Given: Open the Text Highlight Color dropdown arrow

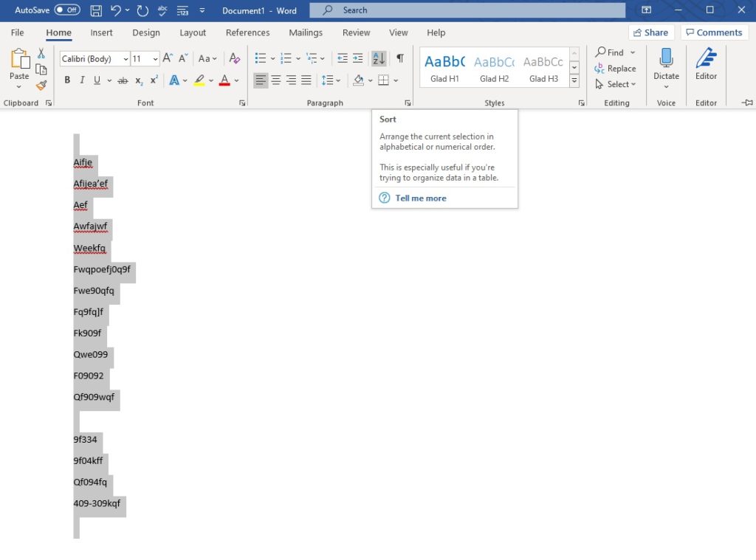Looking at the screenshot, I should tap(211, 80).
